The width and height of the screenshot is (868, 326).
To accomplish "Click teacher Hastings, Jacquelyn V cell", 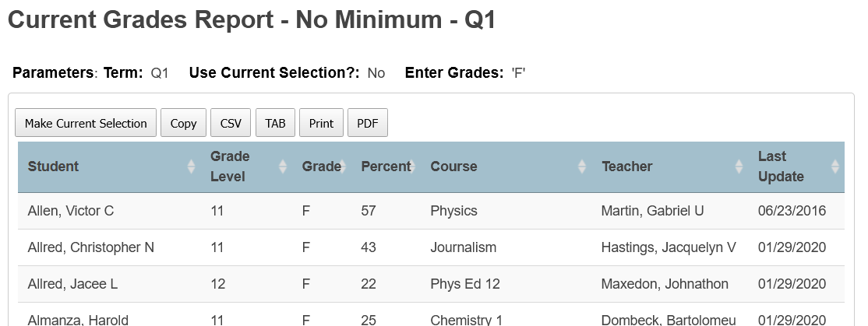I will coord(670,247).
